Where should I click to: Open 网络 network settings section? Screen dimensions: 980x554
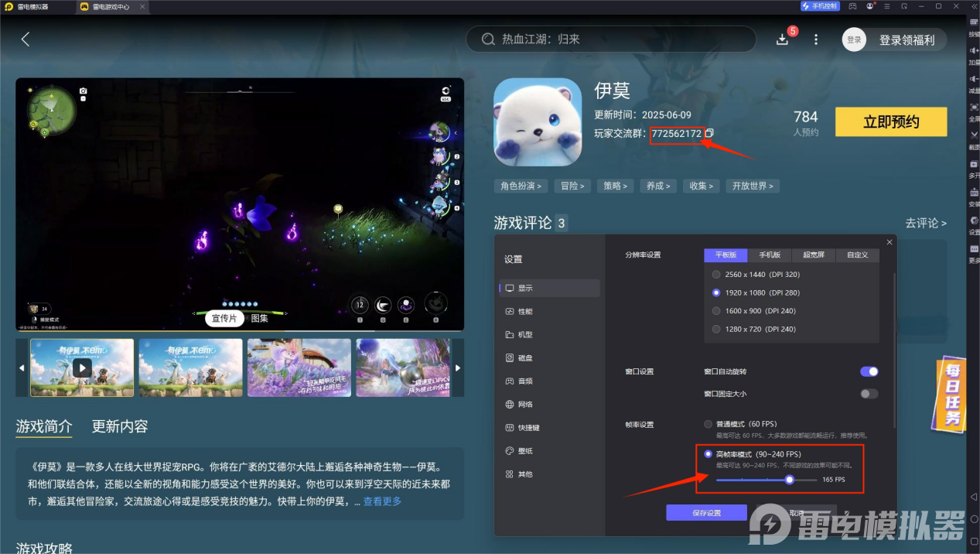[x=551, y=404]
